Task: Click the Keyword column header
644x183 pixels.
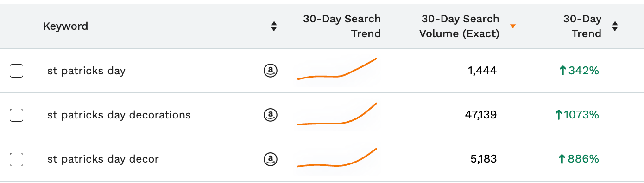Action: coord(66,26)
